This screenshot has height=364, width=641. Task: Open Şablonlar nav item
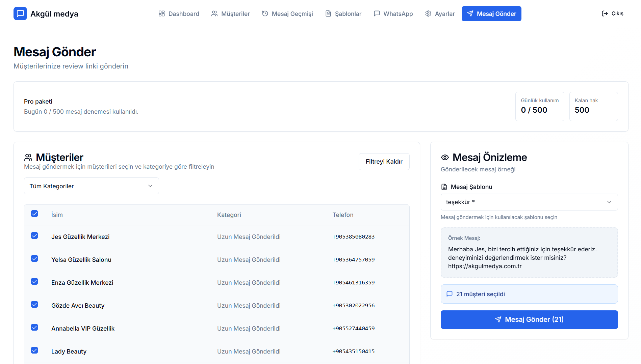tap(343, 13)
